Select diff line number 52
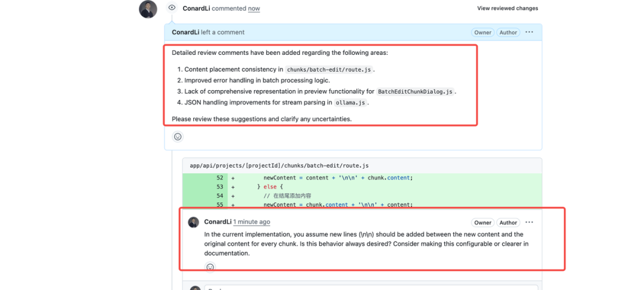The image size is (644, 290). point(219,178)
